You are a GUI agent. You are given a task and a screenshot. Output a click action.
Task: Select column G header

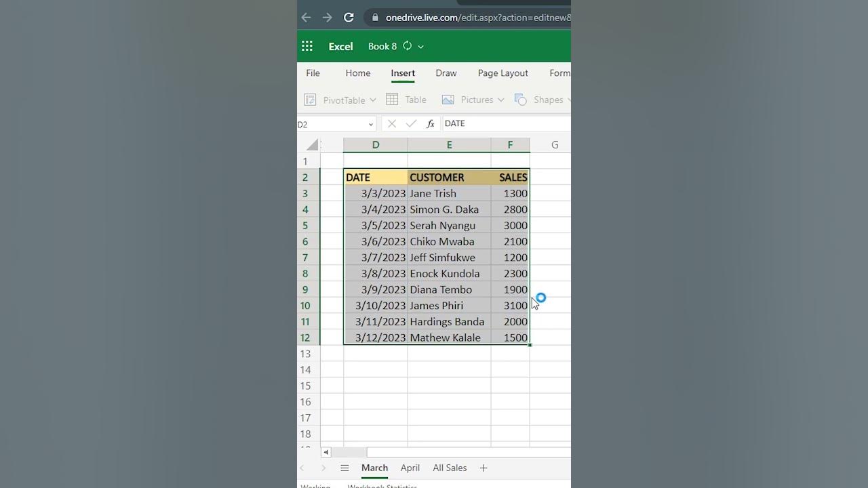pos(555,144)
